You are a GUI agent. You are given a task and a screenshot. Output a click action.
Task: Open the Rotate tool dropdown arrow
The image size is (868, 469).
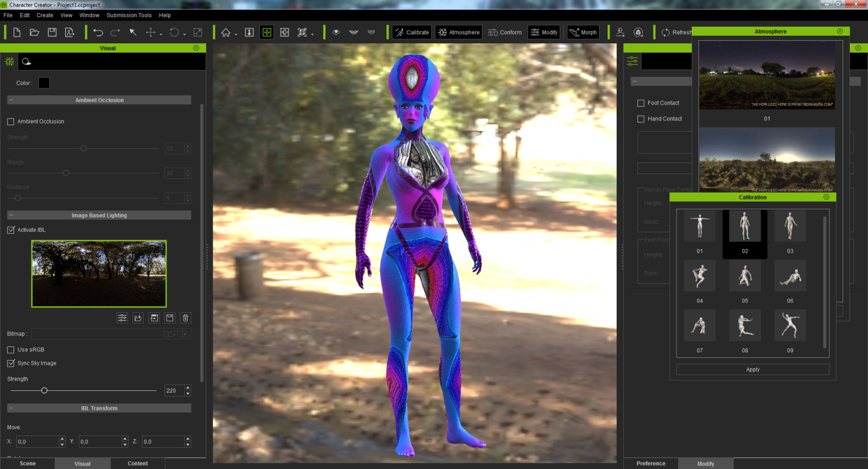[x=184, y=34]
